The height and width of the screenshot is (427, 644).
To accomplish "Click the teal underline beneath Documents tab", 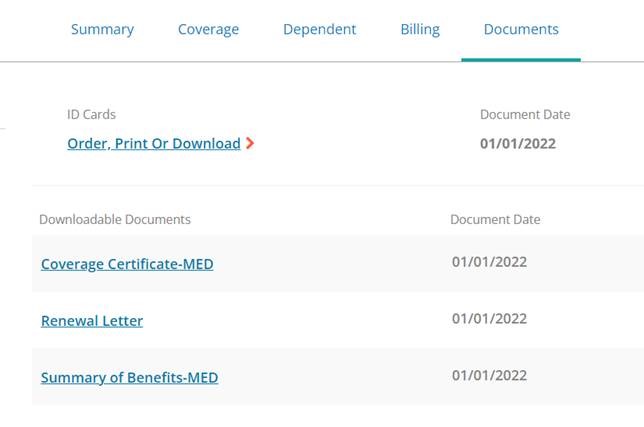I will pyautogui.click(x=521, y=60).
